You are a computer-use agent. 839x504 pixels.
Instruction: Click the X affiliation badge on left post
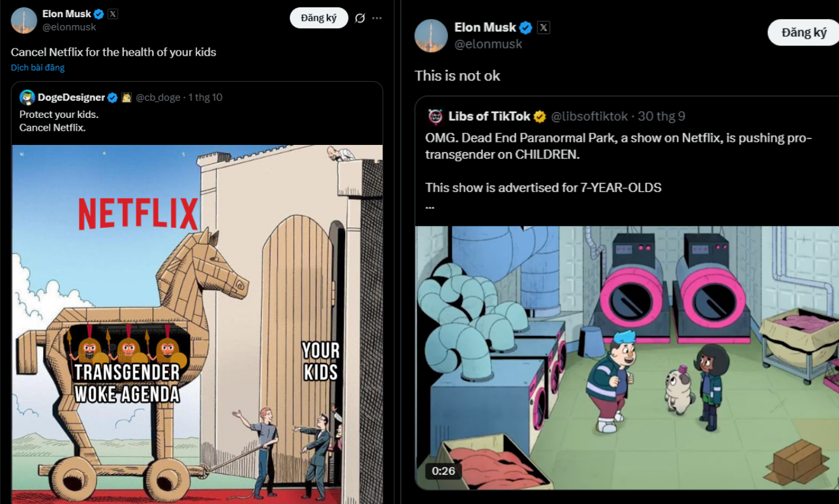[113, 14]
